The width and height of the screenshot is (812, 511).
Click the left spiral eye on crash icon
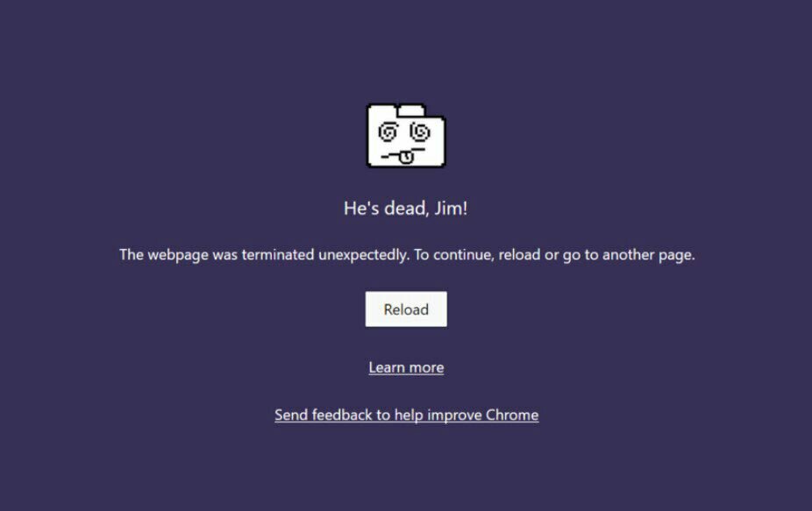click(388, 132)
